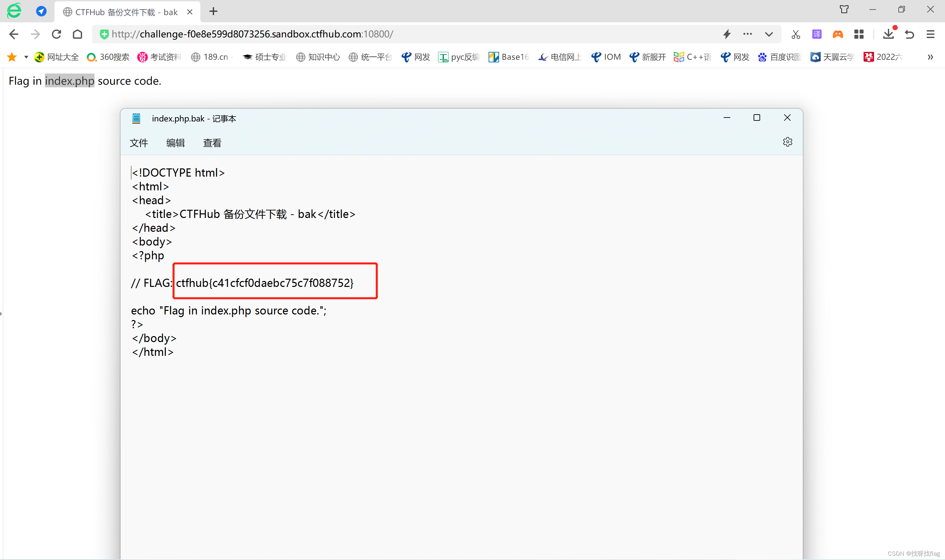Open the download manager icon
This screenshot has height=560, width=945.
[889, 34]
